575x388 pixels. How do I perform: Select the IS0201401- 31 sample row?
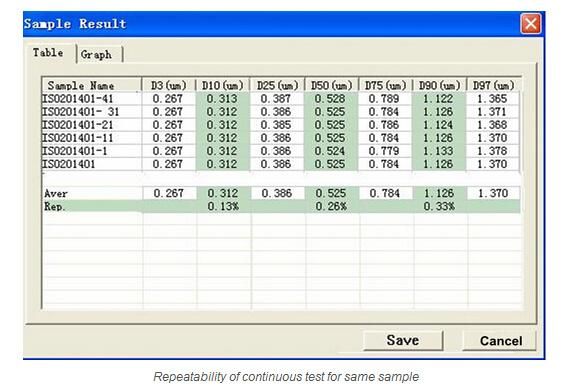point(281,112)
